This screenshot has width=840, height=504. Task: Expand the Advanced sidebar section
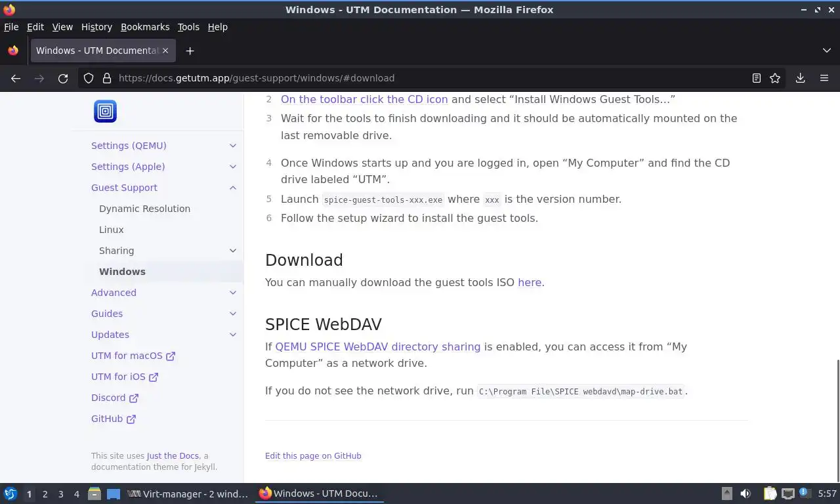(x=232, y=293)
